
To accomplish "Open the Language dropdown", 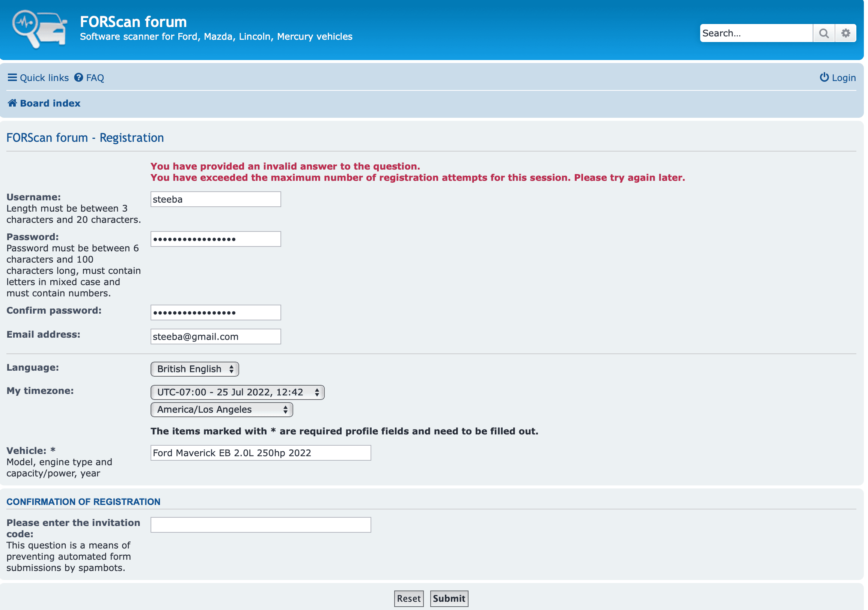I will pyautogui.click(x=195, y=369).
